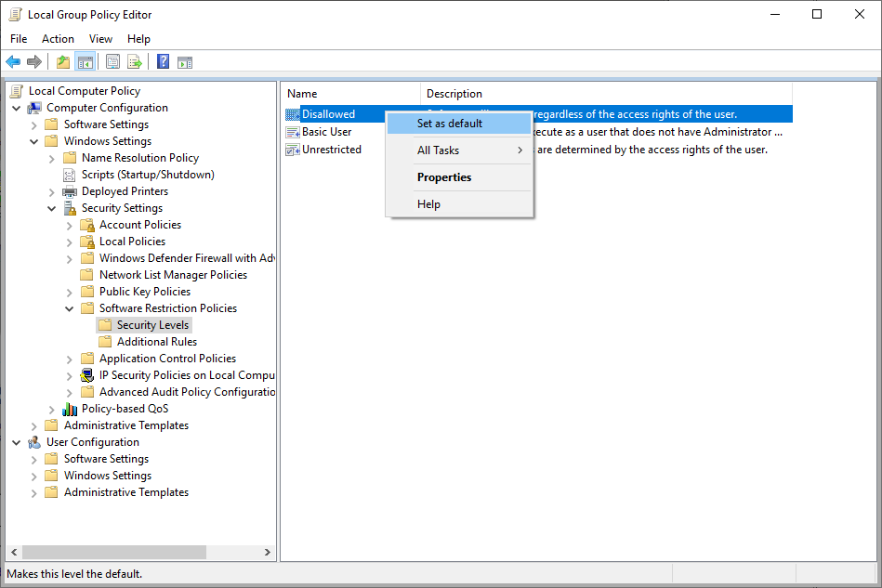Screen dimensions: 882x588
Task: Click the Disallowed level icon
Action: pyautogui.click(x=293, y=114)
